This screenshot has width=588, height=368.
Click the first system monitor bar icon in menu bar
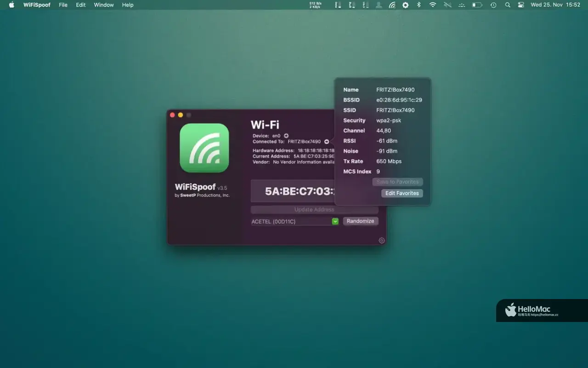338,5
